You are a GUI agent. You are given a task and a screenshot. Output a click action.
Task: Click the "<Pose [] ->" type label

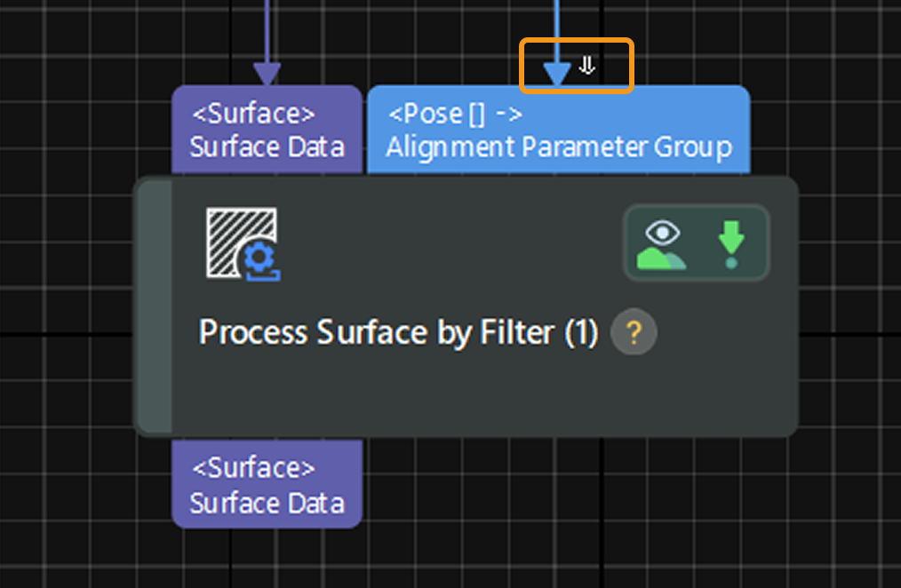[x=455, y=114]
